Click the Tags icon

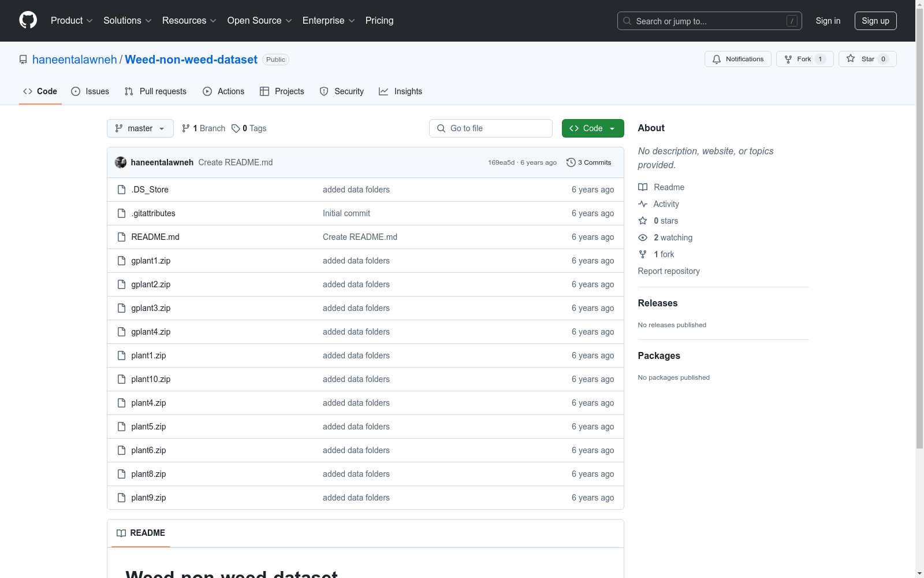tap(236, 128)
